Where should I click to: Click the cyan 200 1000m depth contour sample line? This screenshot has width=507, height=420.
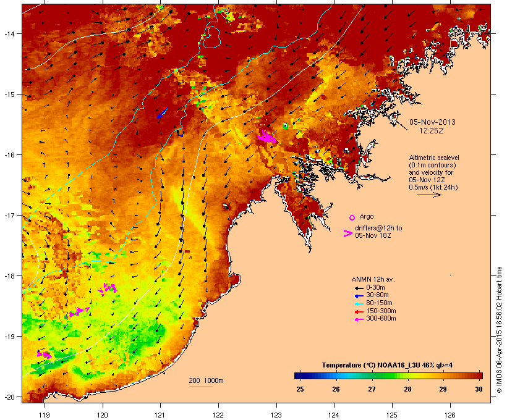[x=201, y=386]
